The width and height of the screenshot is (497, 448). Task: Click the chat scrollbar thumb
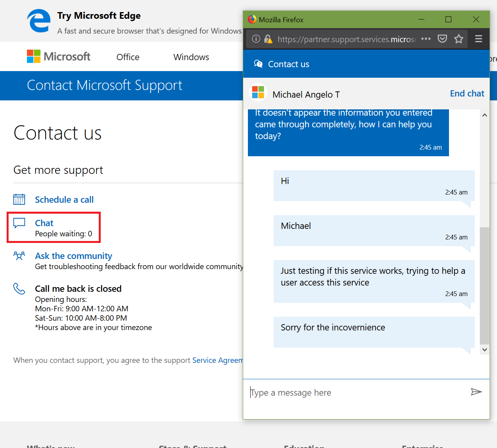tap(485, 286)
